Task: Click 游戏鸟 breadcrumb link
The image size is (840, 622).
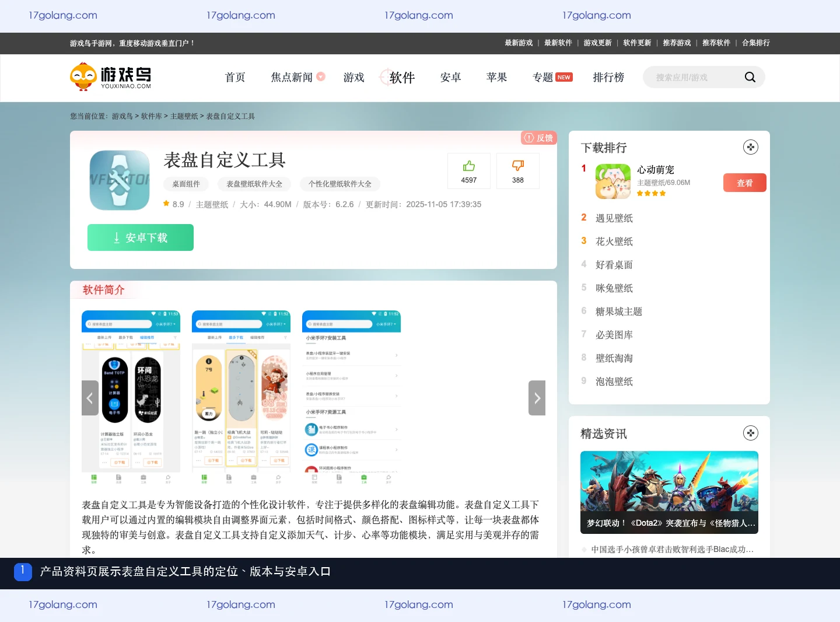Action: [x=123, y=116]
